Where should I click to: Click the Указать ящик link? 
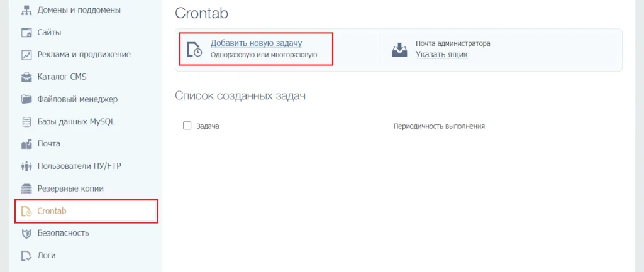click(x=441, y=55)
